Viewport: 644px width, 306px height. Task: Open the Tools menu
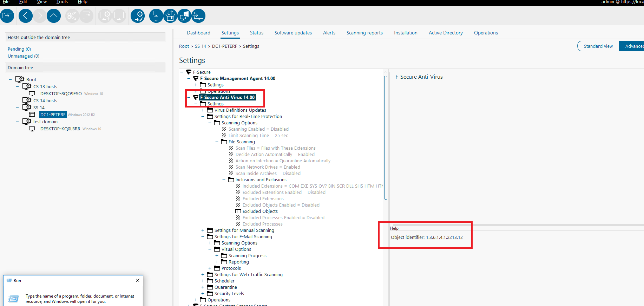62,2
